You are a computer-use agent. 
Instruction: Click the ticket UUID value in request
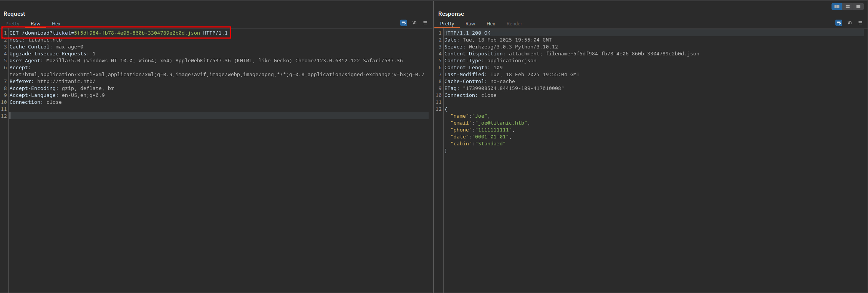tap(137, 33)
